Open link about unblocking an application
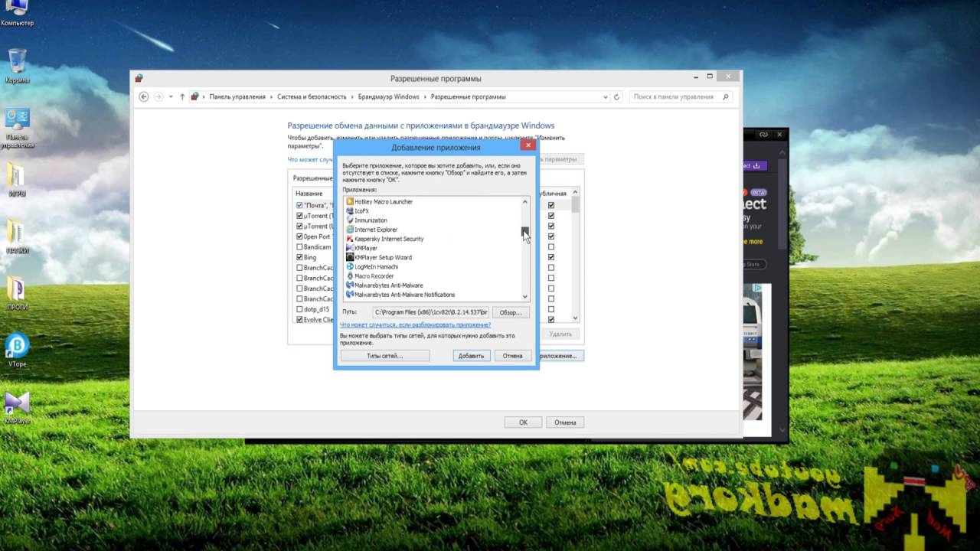The width and height of the screenshot is (980, 551). tap(416, 325)
